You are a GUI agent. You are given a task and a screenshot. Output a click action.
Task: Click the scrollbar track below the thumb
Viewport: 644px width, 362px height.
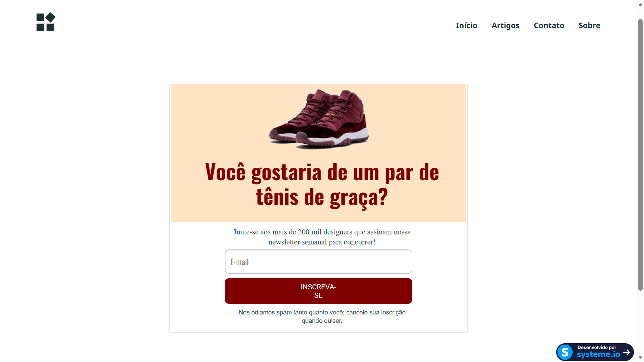click(x=640, y=321)
